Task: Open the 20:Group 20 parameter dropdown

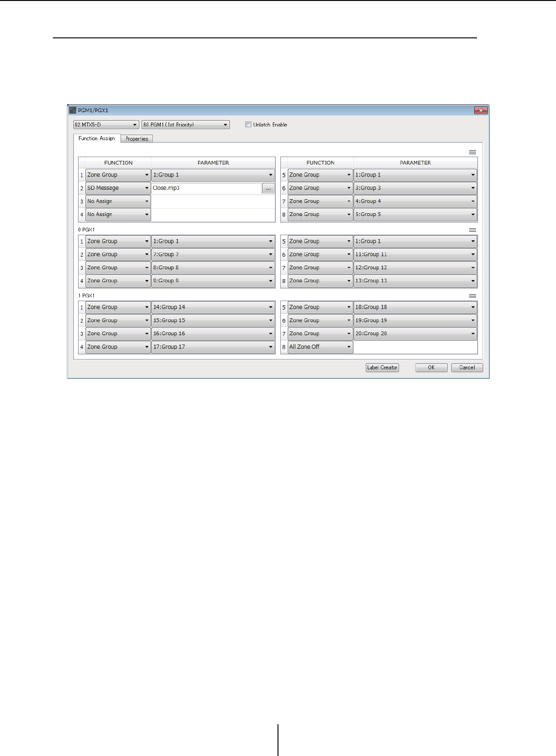Action: point(415,333)
